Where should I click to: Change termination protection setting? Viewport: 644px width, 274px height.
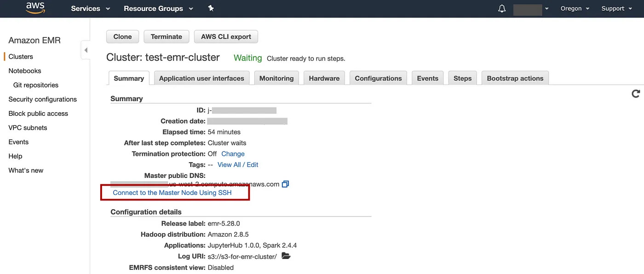233,154
